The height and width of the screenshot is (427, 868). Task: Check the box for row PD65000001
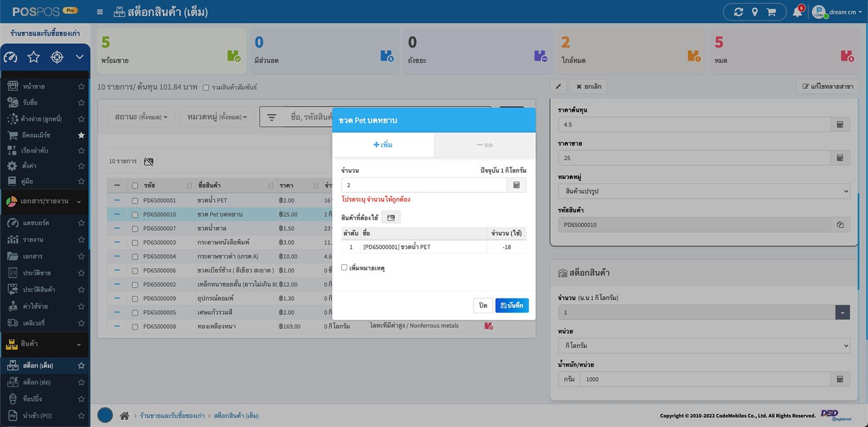tap(135, 200)
